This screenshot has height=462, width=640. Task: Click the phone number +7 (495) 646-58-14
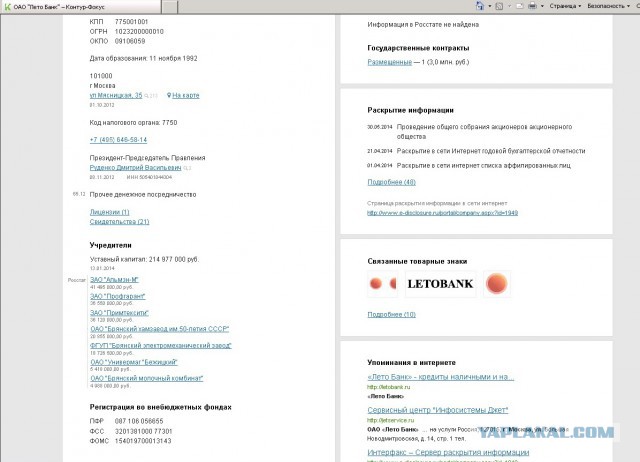118,140
